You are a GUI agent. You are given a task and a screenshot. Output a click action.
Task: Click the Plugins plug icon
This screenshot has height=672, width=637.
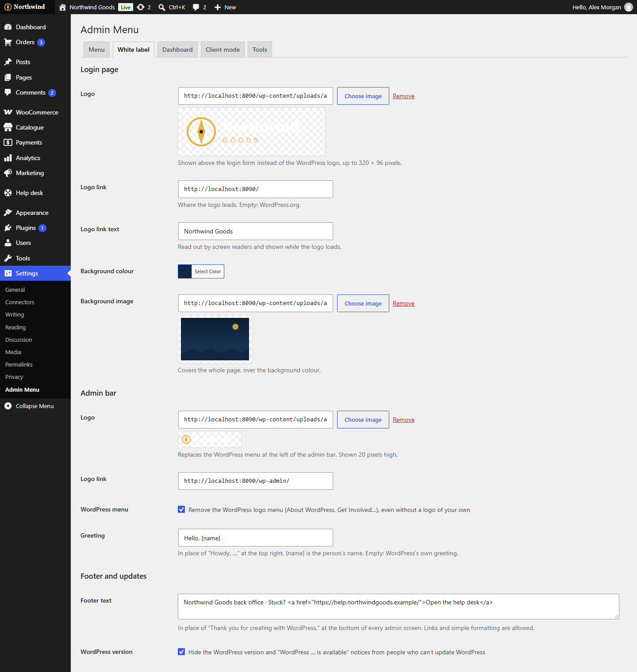coord(8,228)
